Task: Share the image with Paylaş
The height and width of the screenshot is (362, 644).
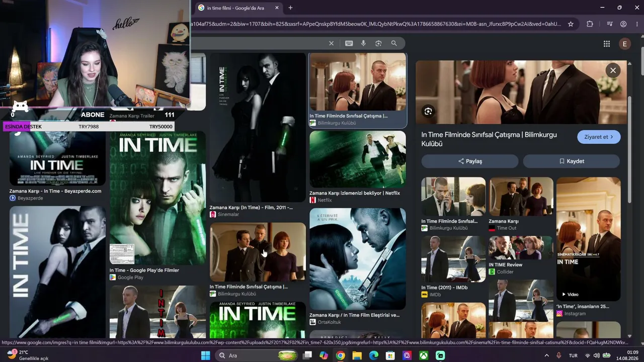Action: tap(470, 161)
